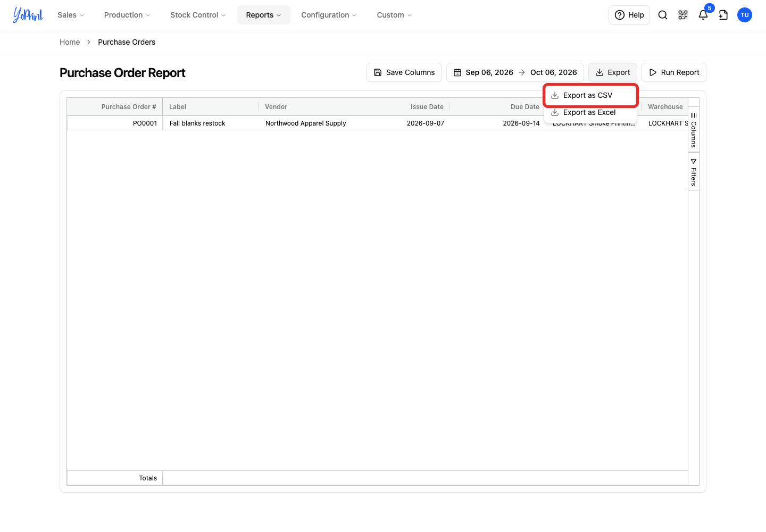The image size is (766, 532).
Task: Sort by Purchase Order # column header
Action: pos(115,107)
